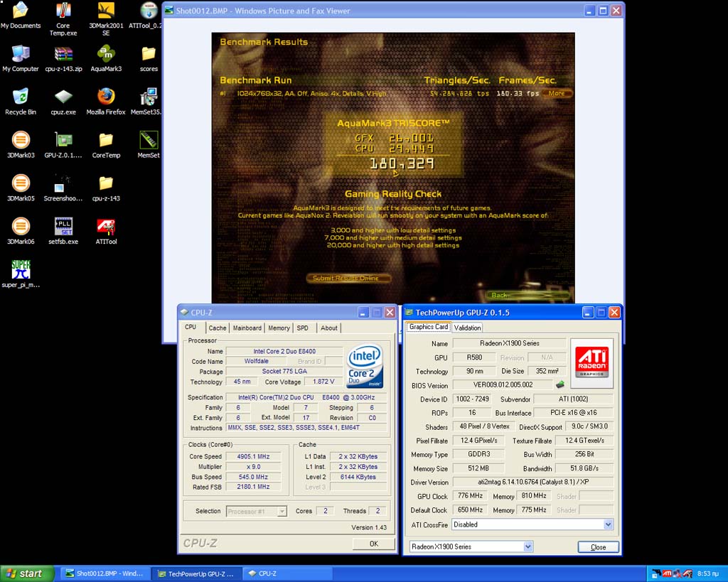
Task: Click the system clock showing 8:53
Action: click(x=708, y=573)
